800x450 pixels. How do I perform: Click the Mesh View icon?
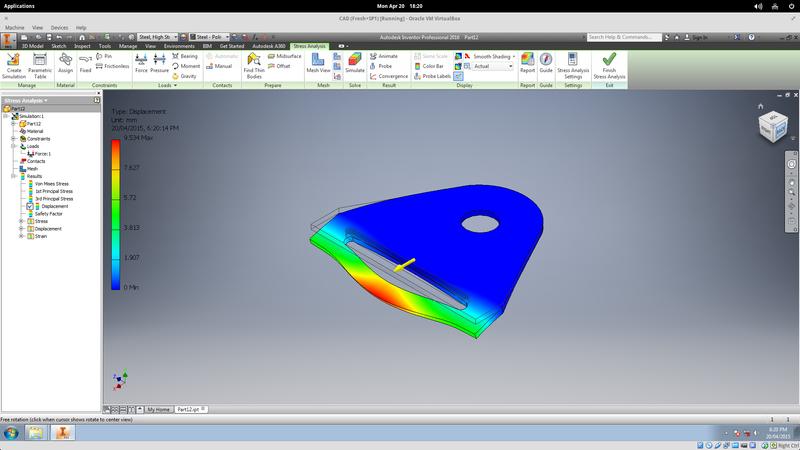tap(318, 63)
